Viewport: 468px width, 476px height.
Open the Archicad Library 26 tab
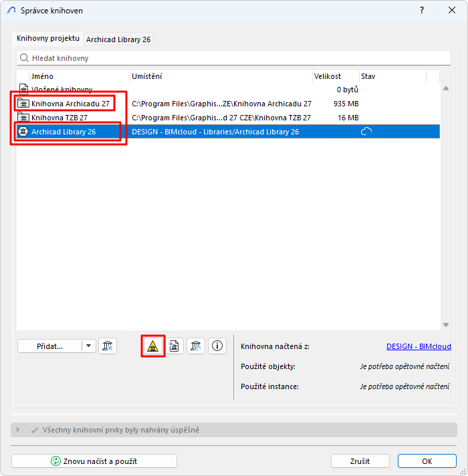118,39
